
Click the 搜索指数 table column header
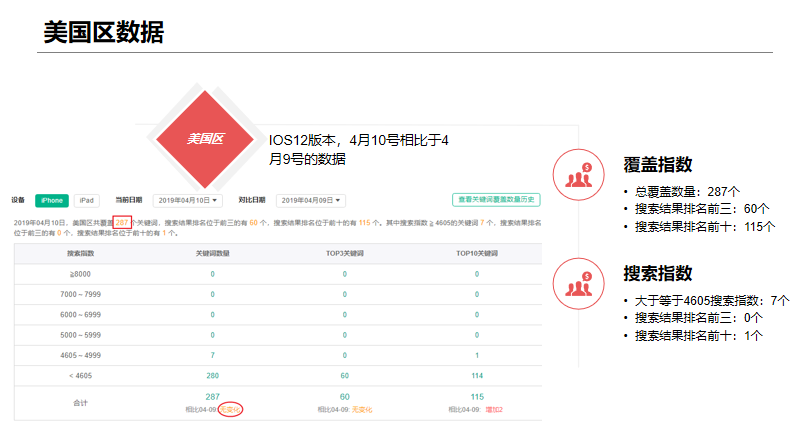coord(78,254)
